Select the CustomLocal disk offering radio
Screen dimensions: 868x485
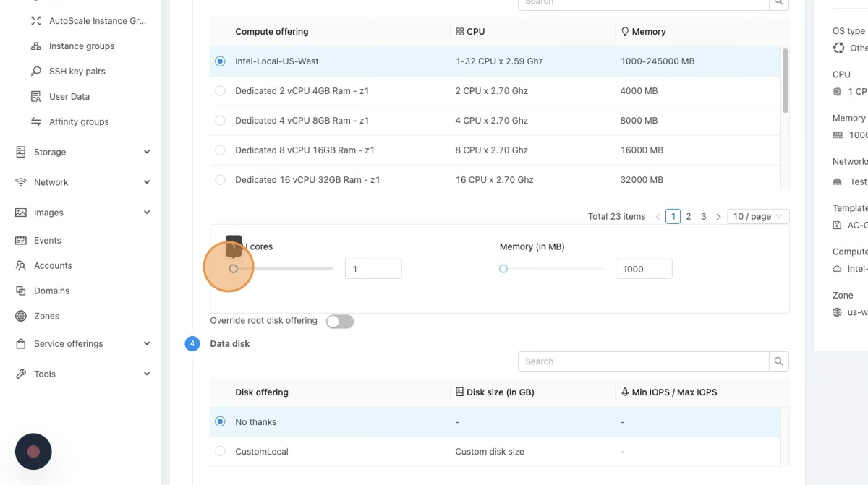[220, 452]
